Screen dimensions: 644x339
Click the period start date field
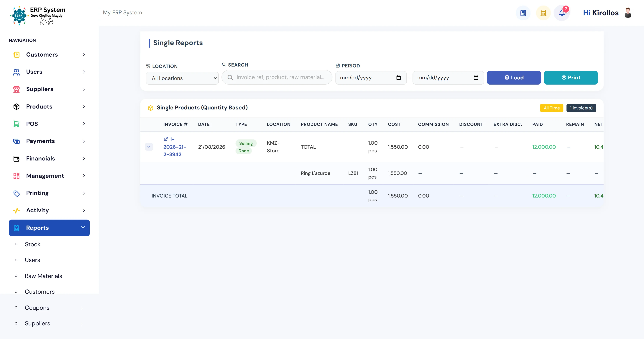371,78
